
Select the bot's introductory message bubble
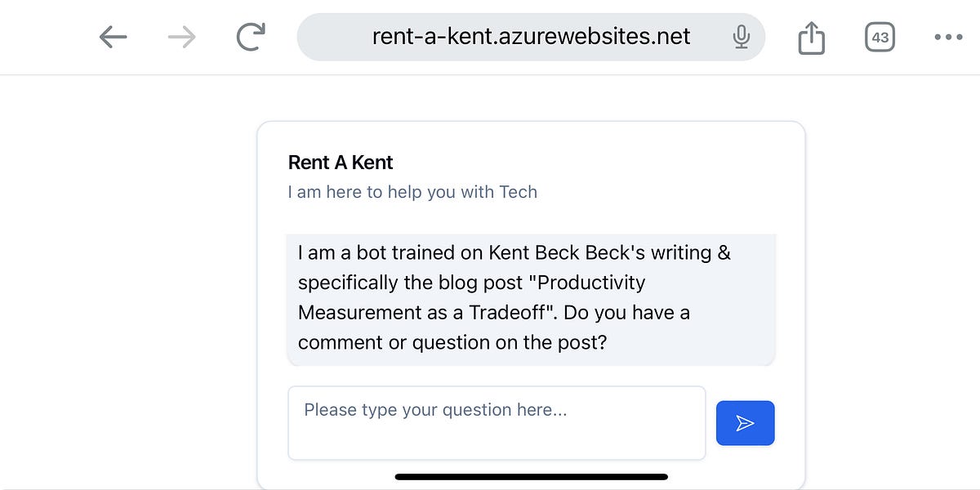tap(531, 296)
